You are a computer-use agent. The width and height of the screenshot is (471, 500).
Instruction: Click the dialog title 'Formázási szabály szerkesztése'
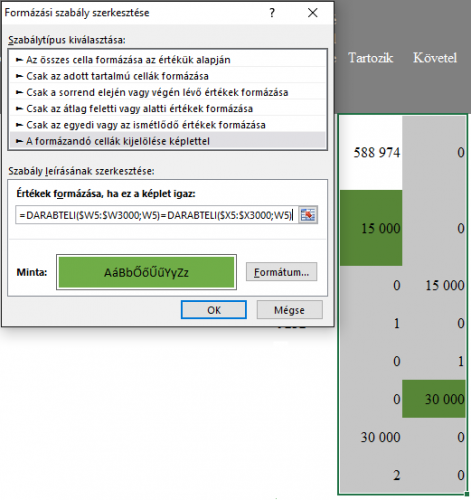tap(77, 13)
